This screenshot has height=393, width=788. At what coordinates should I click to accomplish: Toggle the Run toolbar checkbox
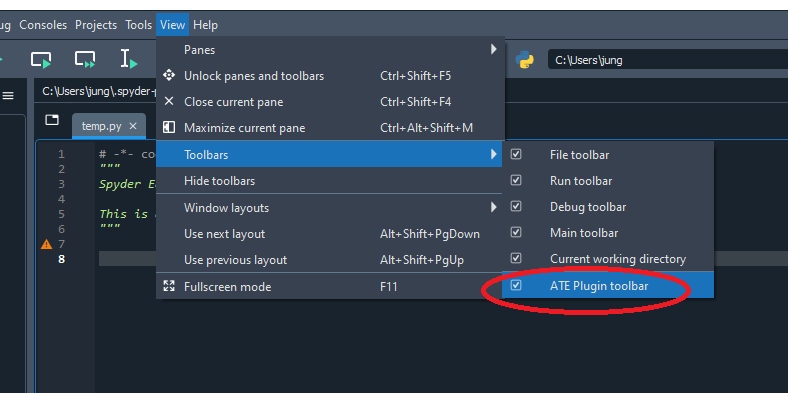coord(516,180)
